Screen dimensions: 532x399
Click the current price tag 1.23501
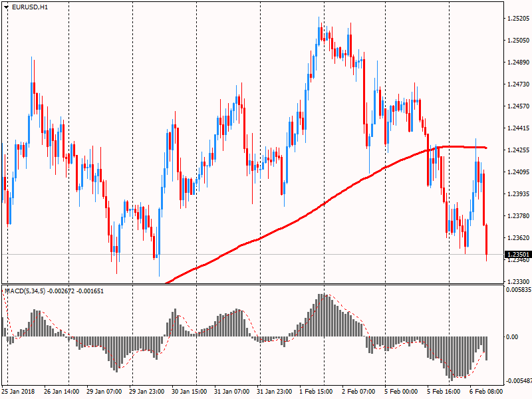pyautogui.click(x=518, y=255)
